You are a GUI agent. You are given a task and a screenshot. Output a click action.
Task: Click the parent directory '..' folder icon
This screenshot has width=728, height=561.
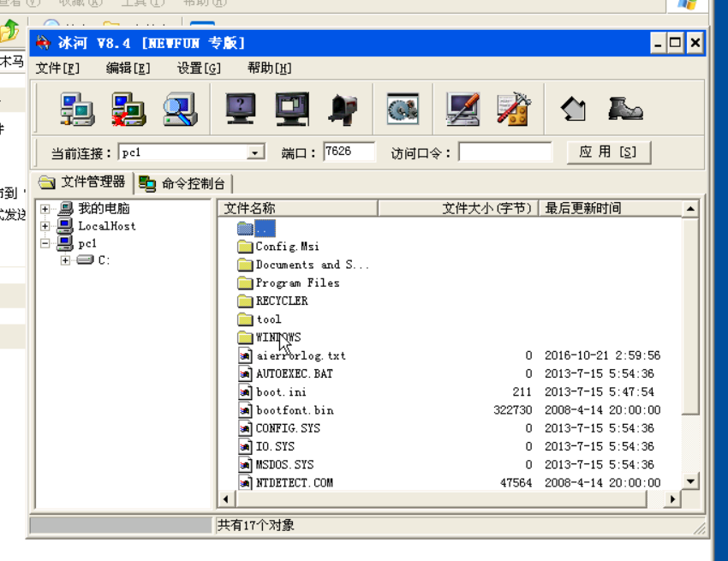pos(245,228)
